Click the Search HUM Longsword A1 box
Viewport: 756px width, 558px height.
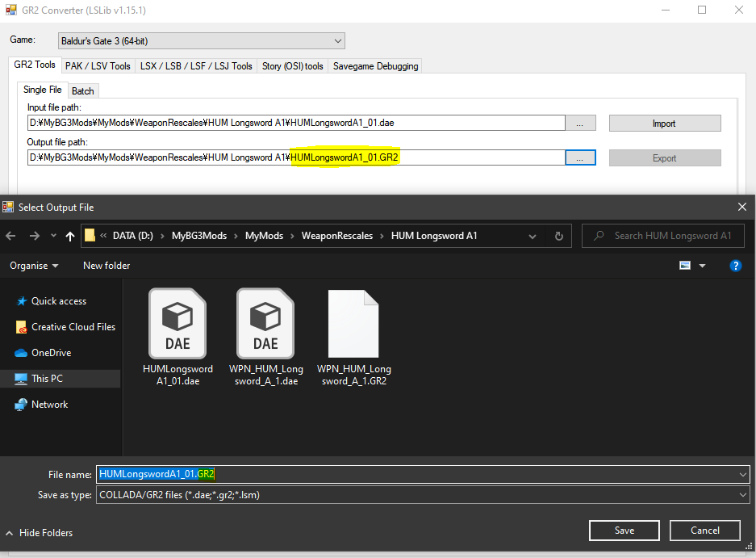(663, 236)
